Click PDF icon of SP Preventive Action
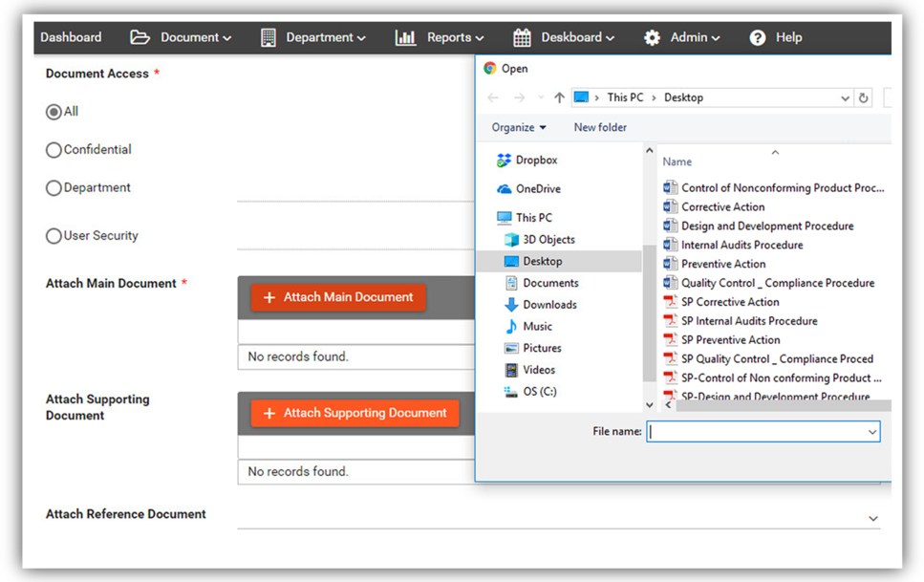Image resolution: width=924 pixels, height=582 pixels. [x=670, y=340]
